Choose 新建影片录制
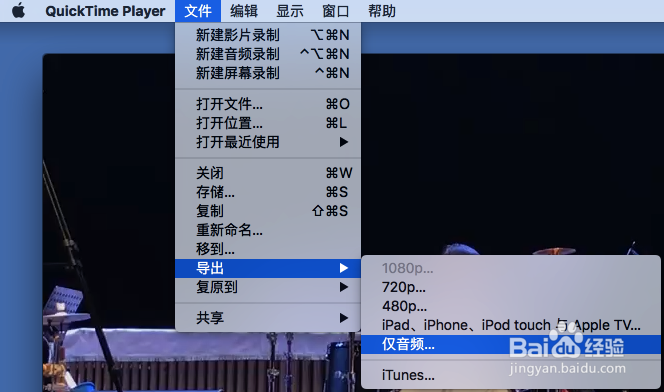 (268, 35)
